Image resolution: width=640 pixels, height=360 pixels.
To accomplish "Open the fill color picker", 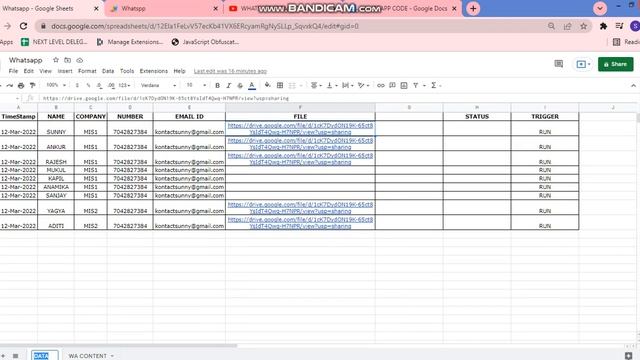I will tap(267, 85).
